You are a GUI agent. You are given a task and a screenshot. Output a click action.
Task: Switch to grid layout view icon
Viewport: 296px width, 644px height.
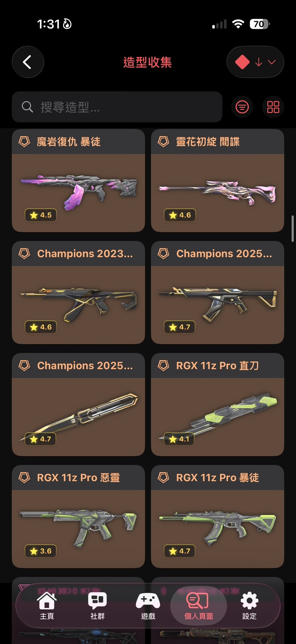click(273, 107)
